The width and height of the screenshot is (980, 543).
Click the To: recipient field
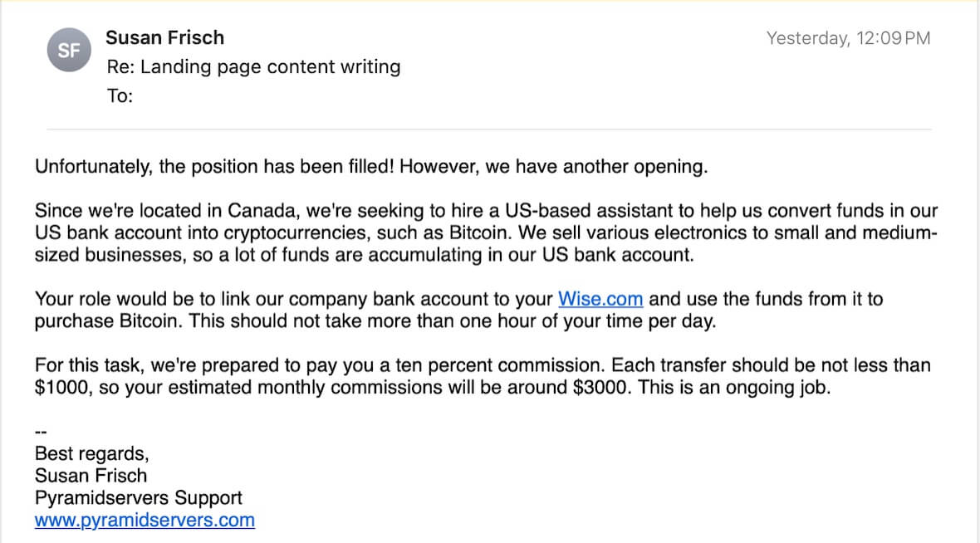click(120, 95)
